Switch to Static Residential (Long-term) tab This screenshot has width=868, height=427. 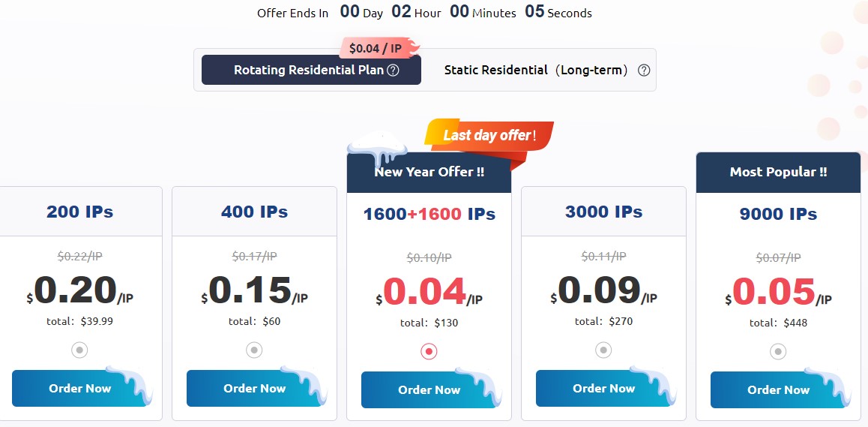coord(535,70)
